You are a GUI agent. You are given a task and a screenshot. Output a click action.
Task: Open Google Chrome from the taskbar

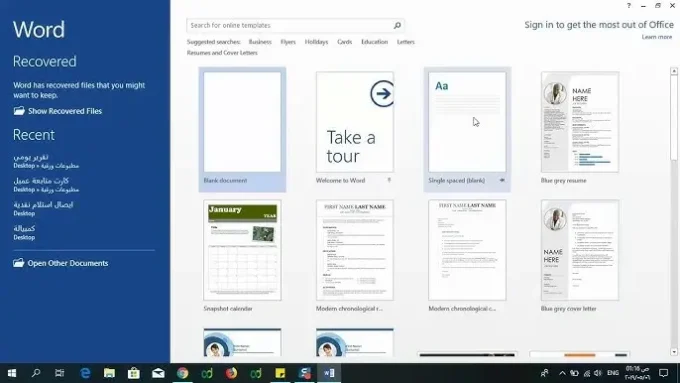[183, 373]
